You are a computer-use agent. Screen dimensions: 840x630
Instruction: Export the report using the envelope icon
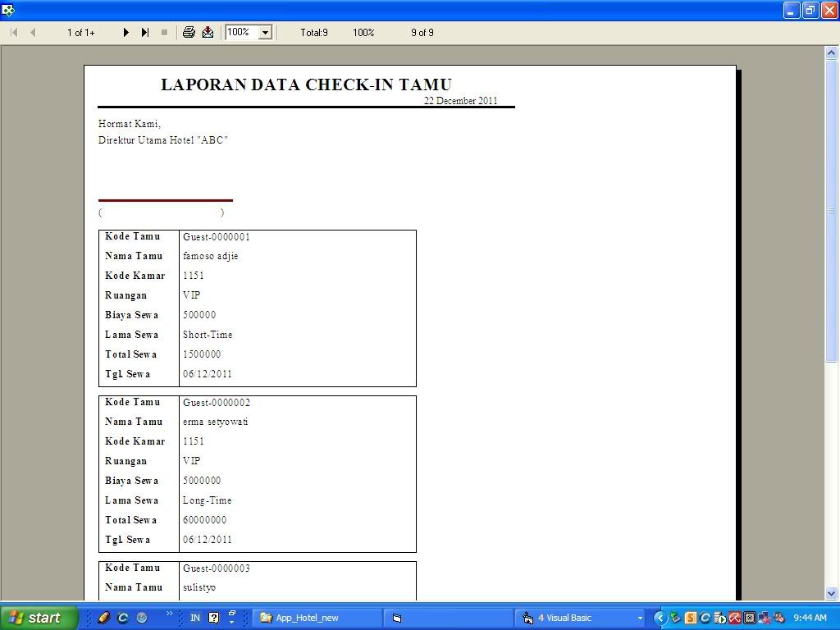[x=208, y=32]
